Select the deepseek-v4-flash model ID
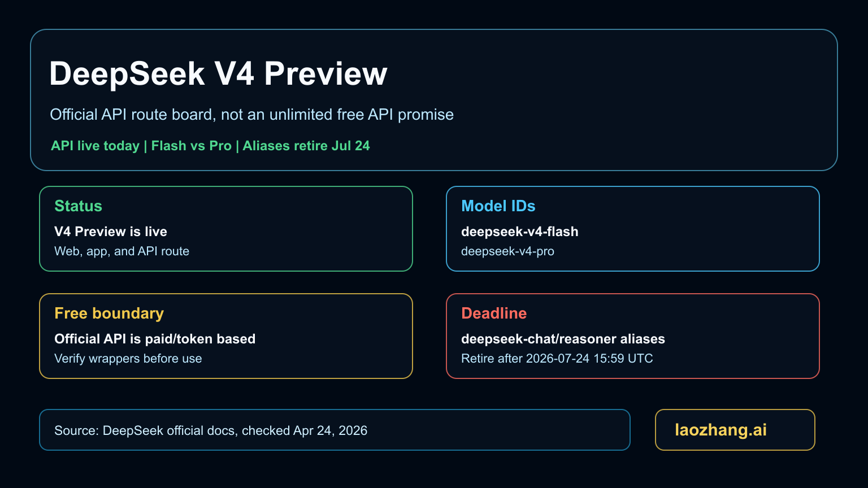This screenshot has height=488, width=868. pos(519,232)
